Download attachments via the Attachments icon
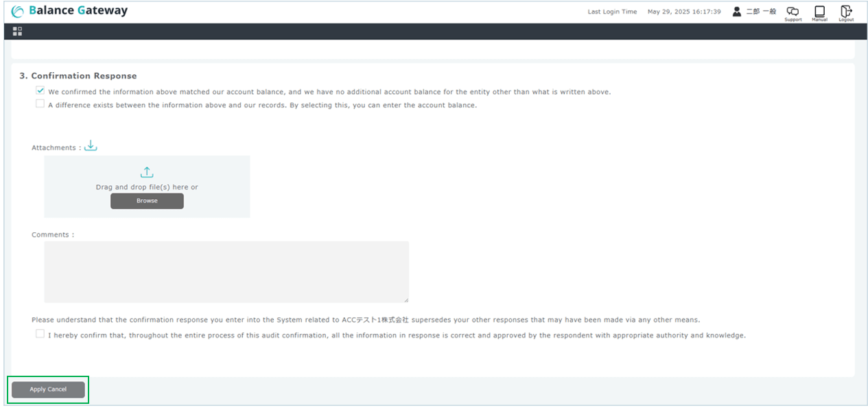This screenshot has height=408, width=868. pos(91,146)
